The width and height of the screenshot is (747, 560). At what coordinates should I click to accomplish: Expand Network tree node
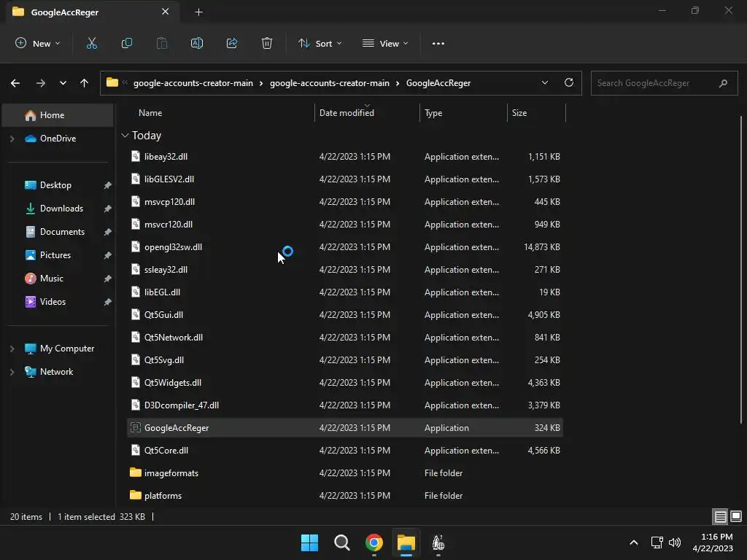(12, 372)
